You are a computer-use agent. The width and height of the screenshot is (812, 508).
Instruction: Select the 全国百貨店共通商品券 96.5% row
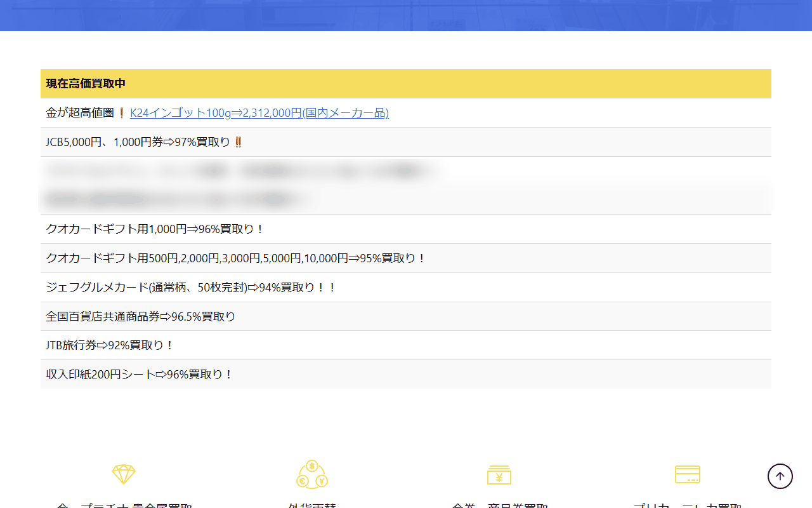click(406, 316)
